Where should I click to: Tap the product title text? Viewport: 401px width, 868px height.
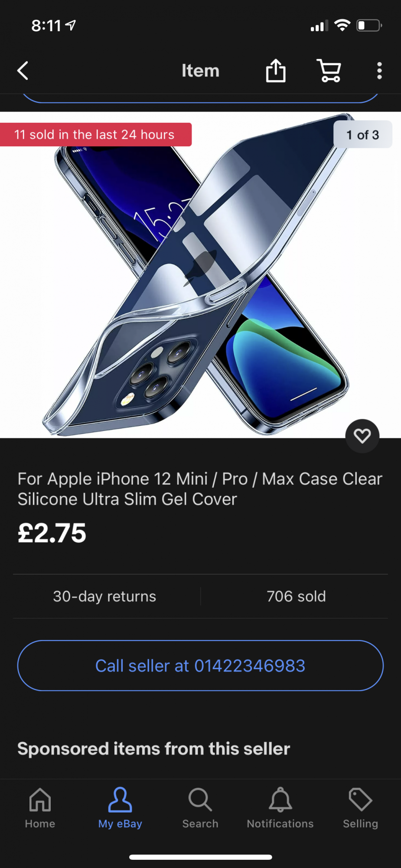click(200, 489)
